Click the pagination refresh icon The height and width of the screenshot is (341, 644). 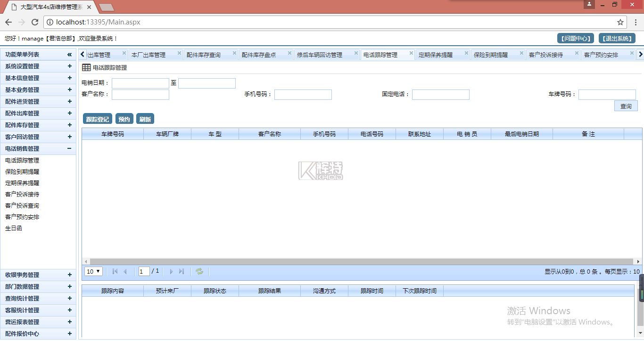[199, 271]
